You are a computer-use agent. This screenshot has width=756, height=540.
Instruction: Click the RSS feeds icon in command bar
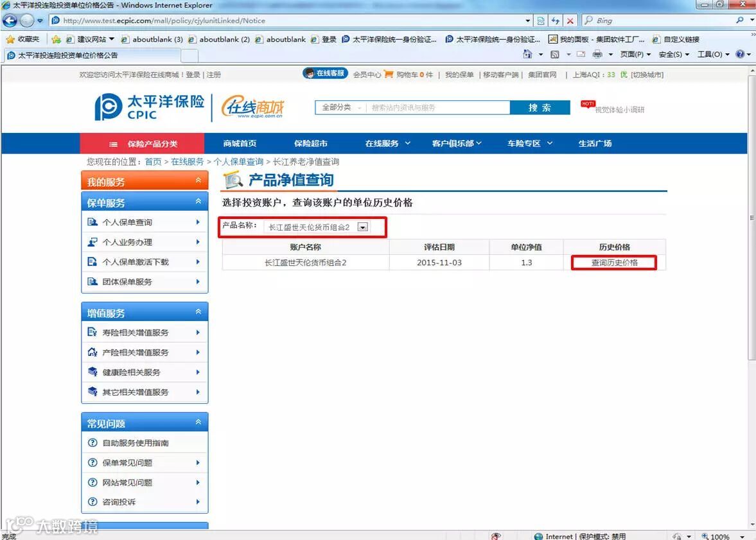click(555, 54)
